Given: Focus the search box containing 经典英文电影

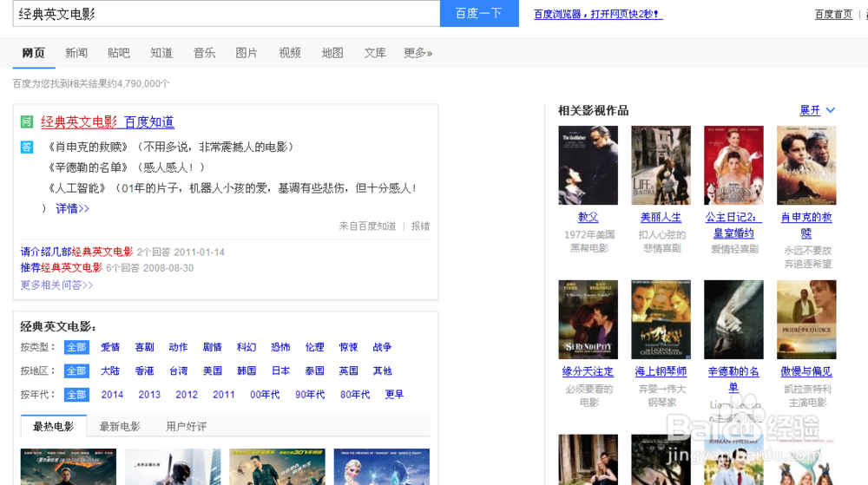Looking at the screenshot, I should tap(227, 13).
